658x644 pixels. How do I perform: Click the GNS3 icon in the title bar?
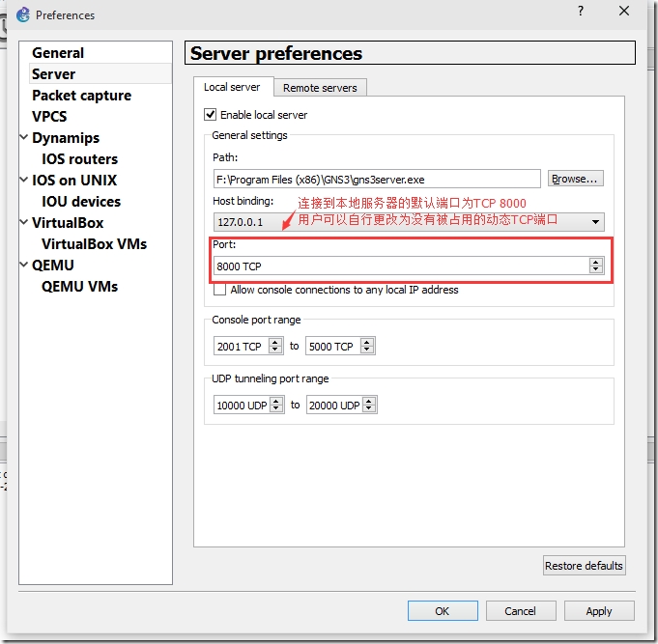tap(23, 14)
